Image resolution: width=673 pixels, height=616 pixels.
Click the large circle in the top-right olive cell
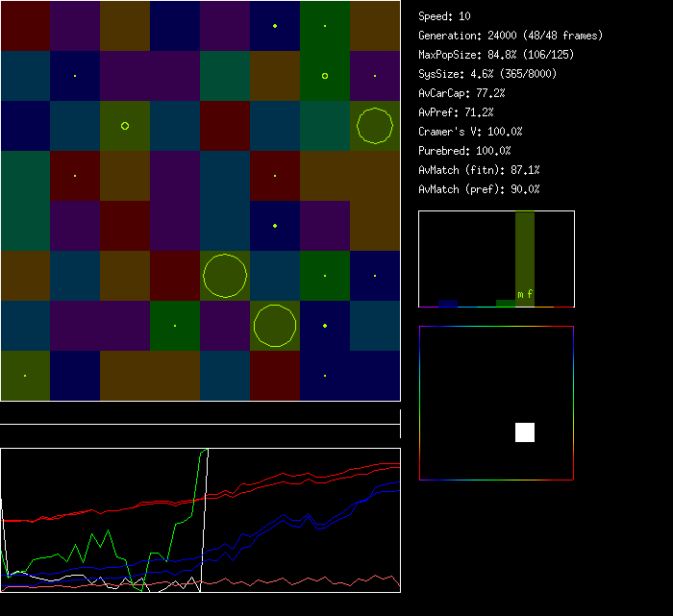375,125
